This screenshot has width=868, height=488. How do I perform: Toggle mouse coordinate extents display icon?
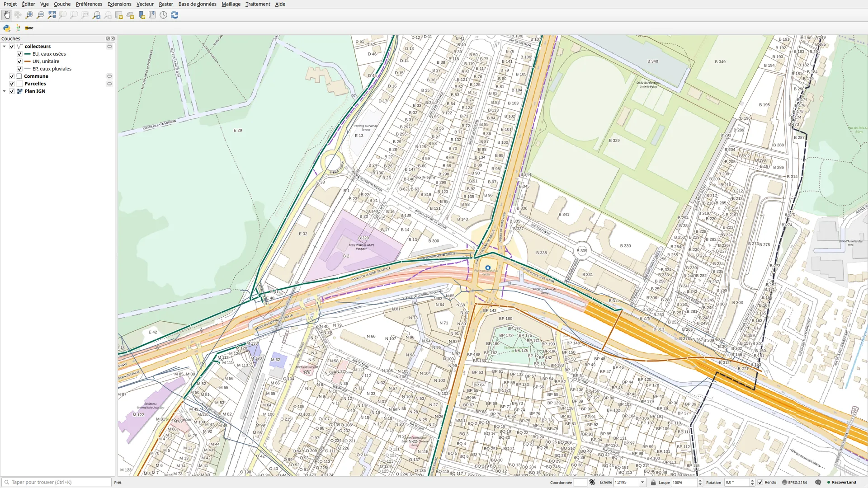(592, 482)
